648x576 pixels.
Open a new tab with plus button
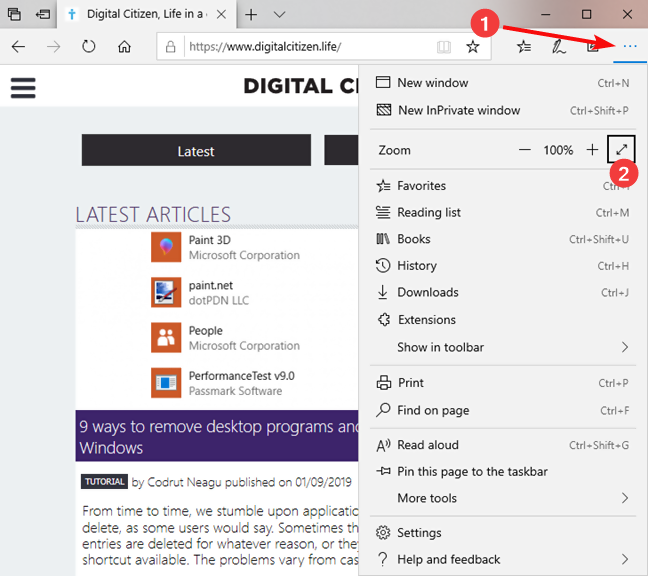pyautogui.click(x=251, y=14)
